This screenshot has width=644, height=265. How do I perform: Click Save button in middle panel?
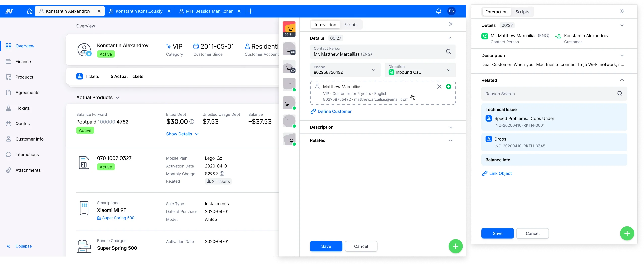click(326, 246)
